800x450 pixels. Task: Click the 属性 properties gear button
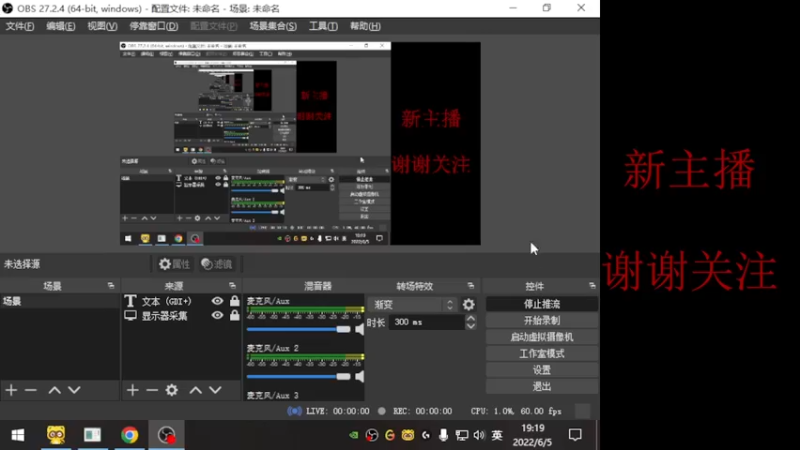click(174, 264)
